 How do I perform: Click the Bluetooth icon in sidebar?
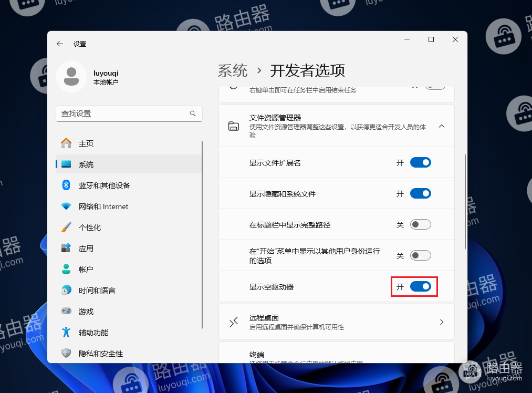[66, 185]
